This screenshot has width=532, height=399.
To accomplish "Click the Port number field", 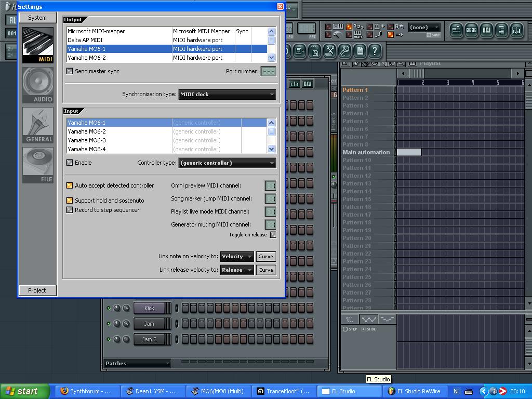I will (269, 72).
